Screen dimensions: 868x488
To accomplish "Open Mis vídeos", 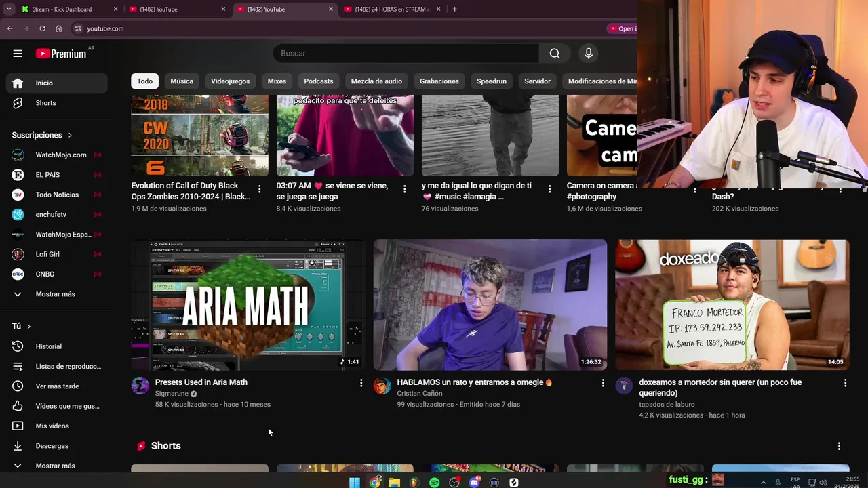I will coord(57,426).
